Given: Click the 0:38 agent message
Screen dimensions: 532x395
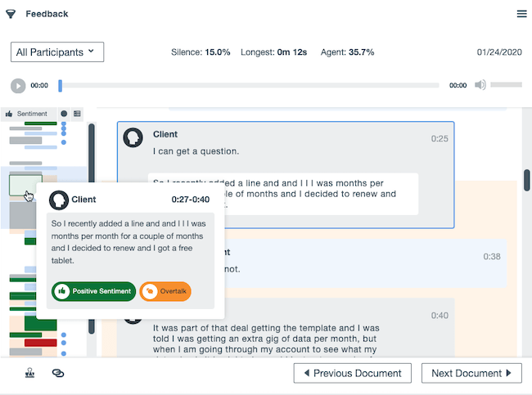Looking at the screenshot, I should click(x=365, y=263).
